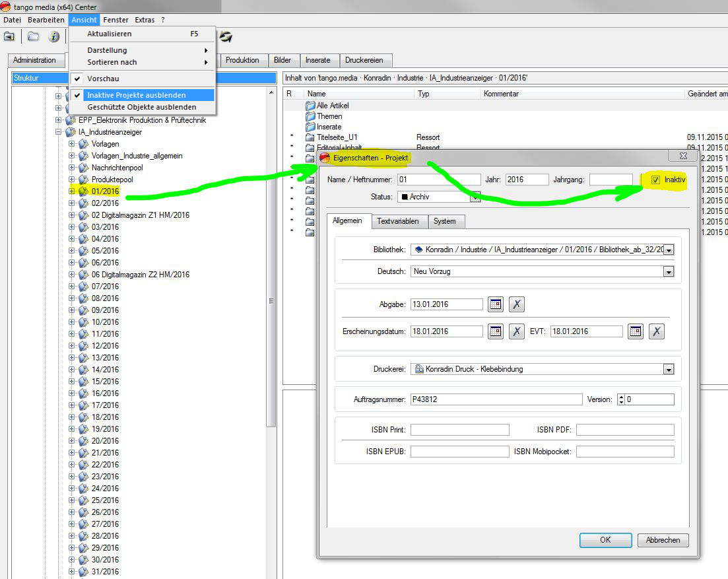Click the black Archiv status color swatch
This screenshot has width=728, height=579.
pos(405,197)
